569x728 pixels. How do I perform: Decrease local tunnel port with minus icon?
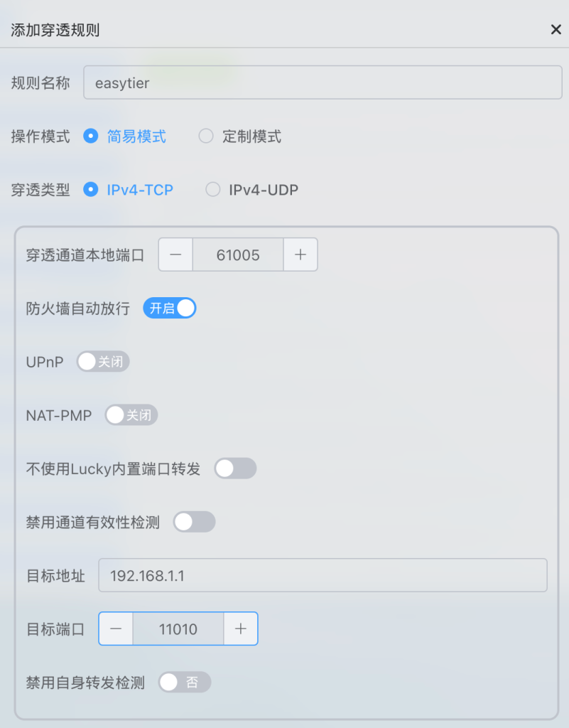tap(175, 255)
